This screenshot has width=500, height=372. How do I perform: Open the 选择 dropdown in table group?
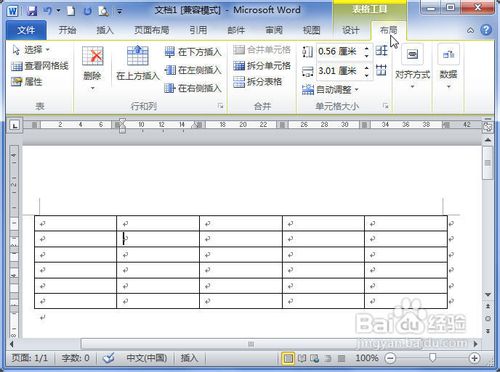point(31,50)
